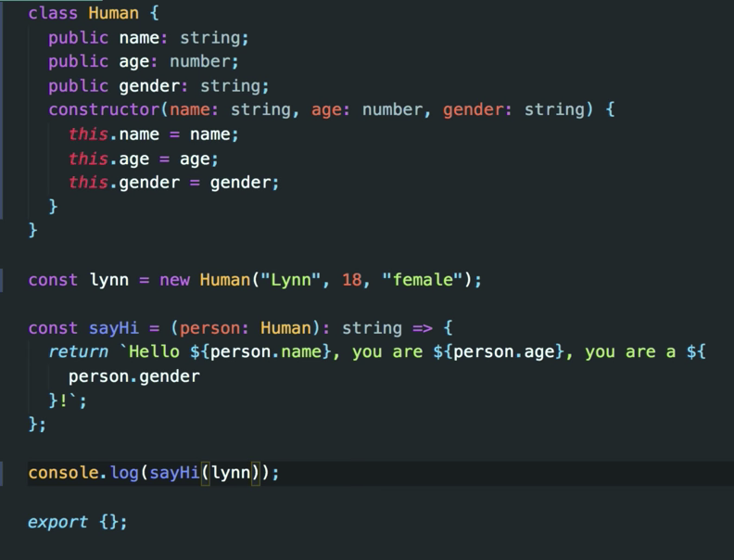Click the constant name "lynn" in declaration
The width and height of the screenshot is (734, 560).
[109, 281]
